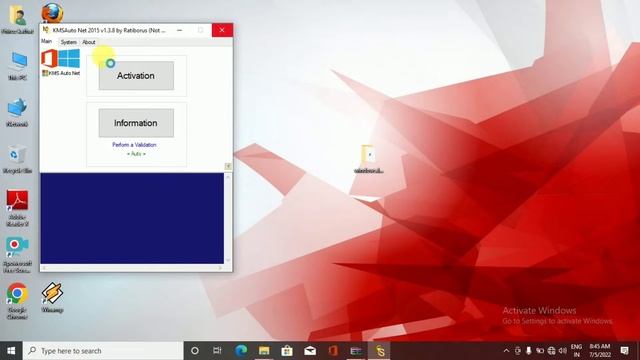This screenshot has height=360, width=640.
Task: Open Task View on the taskbar
Action: pos(217,351)
